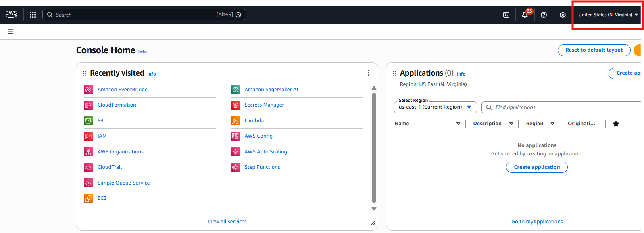Click the Recently visited scrollbar thumb
Screen dimensions: 644x233
click(374, 147)
